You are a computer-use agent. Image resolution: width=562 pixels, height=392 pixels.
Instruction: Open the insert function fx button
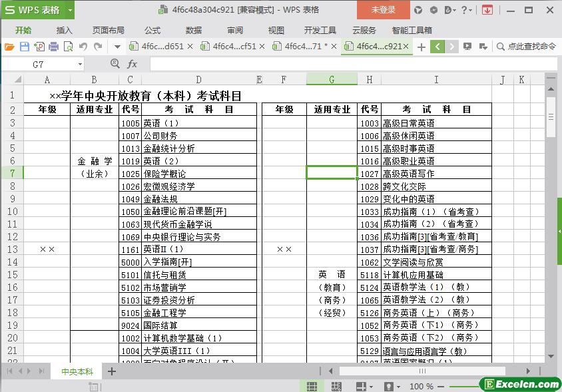[x=133, y=64]
